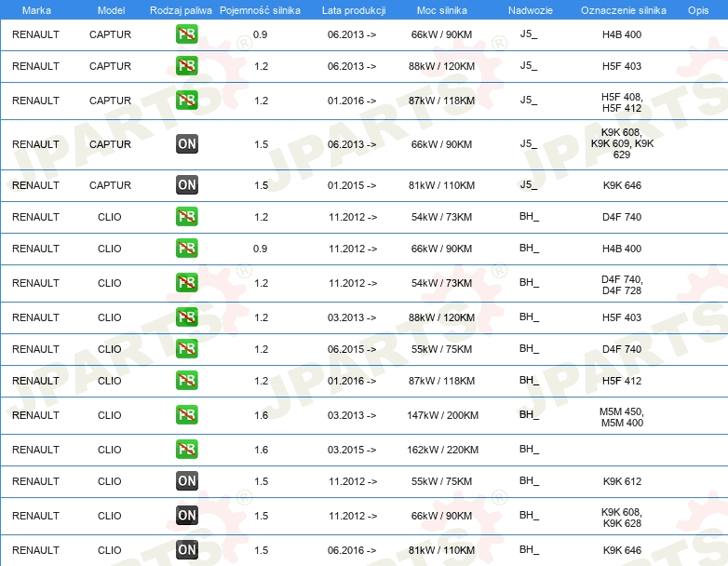Click petrol icon in CLIO D4F 740, D4F 728 row
This screenshot has height=566, width=728.
click(x=186, y=282)
